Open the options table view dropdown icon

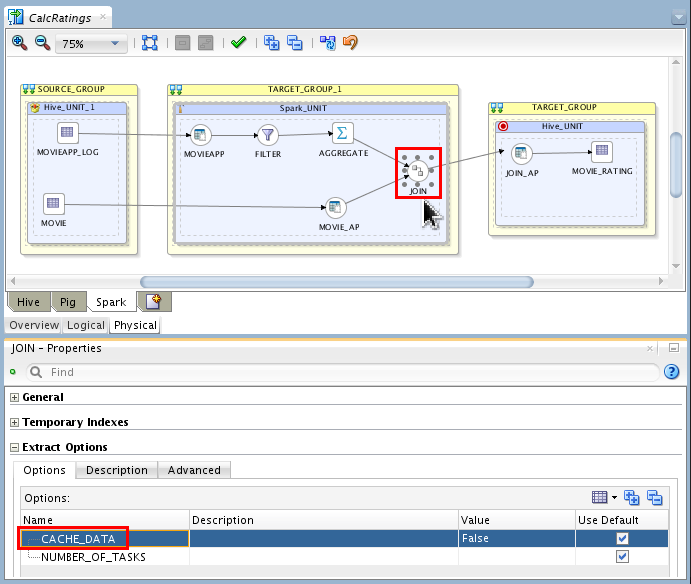tap(604, 498)
